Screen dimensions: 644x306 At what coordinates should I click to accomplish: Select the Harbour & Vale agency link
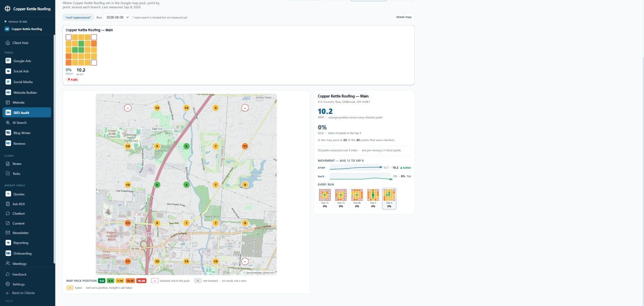(x=18, y=21)
